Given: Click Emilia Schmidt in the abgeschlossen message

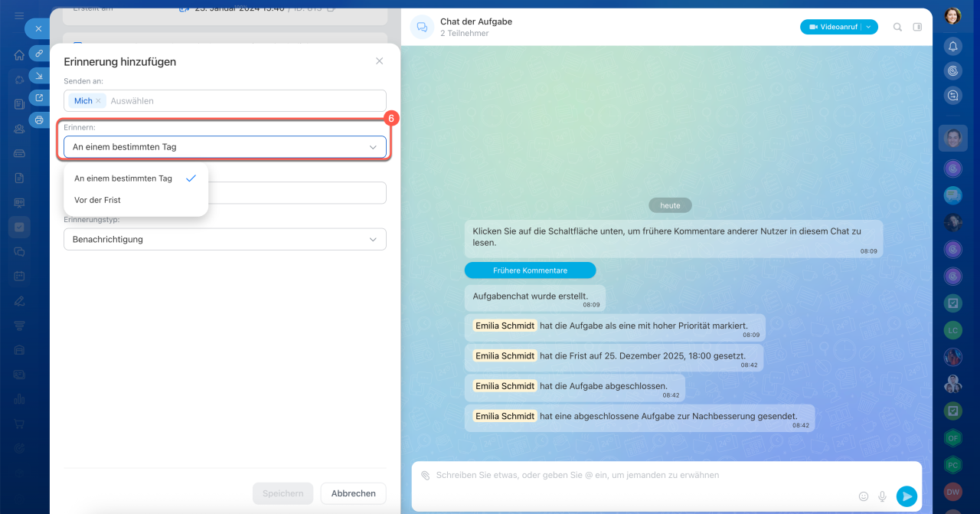Looking at the screenshot, I should 505,386.
